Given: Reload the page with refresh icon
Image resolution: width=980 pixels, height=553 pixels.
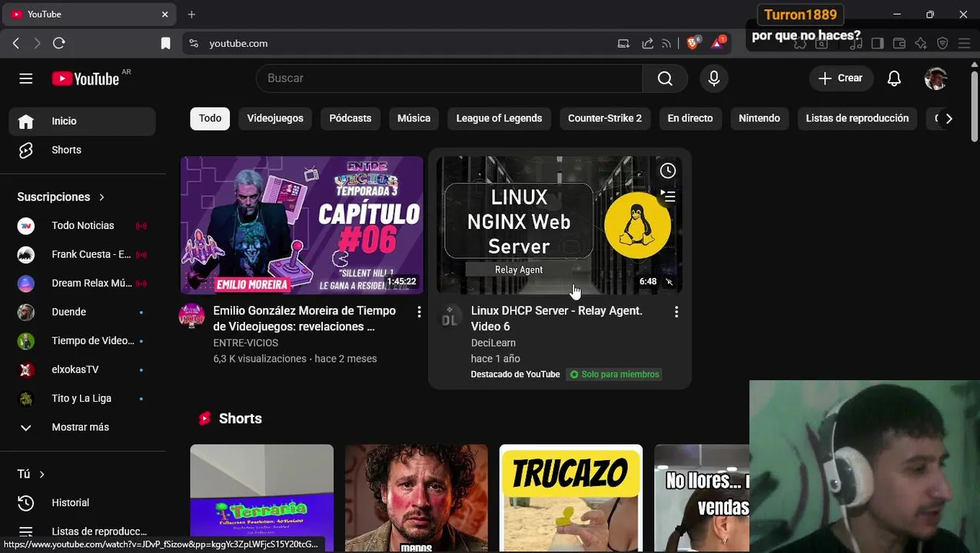Looking at the screenshot, I should click(59, 44).
